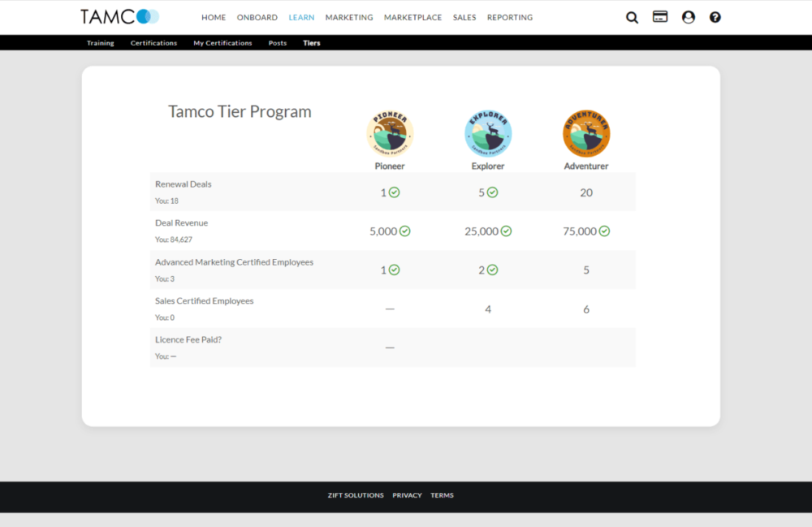Viewport: 812px width, 527px height.
Task: Go to the Training tab
Action: click(x=101, y=43)
